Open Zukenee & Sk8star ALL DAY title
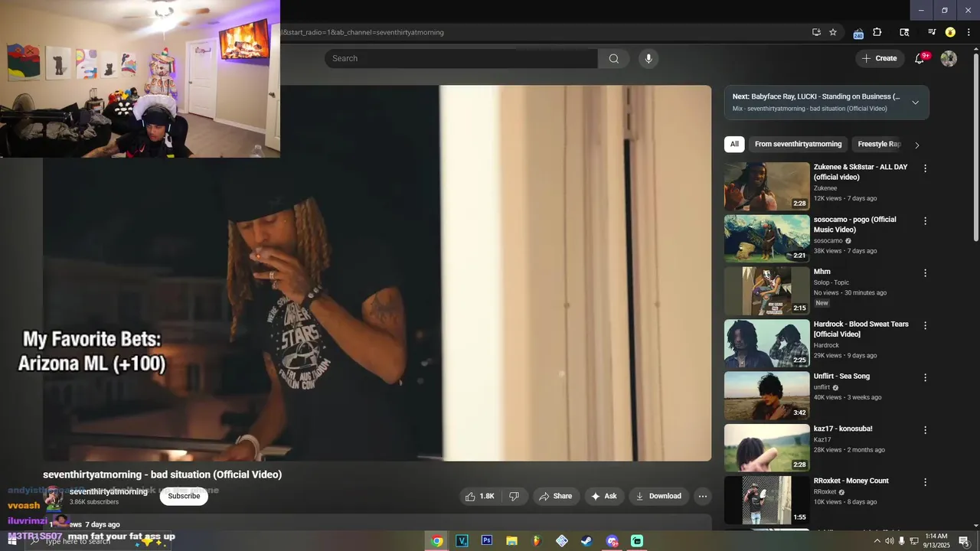The height and width of the screenshot is (551, 980). point(861,171)
